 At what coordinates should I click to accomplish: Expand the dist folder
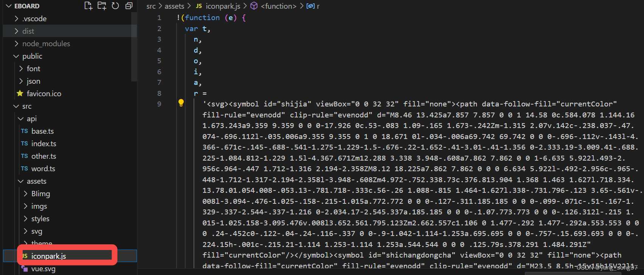[16, 31]
